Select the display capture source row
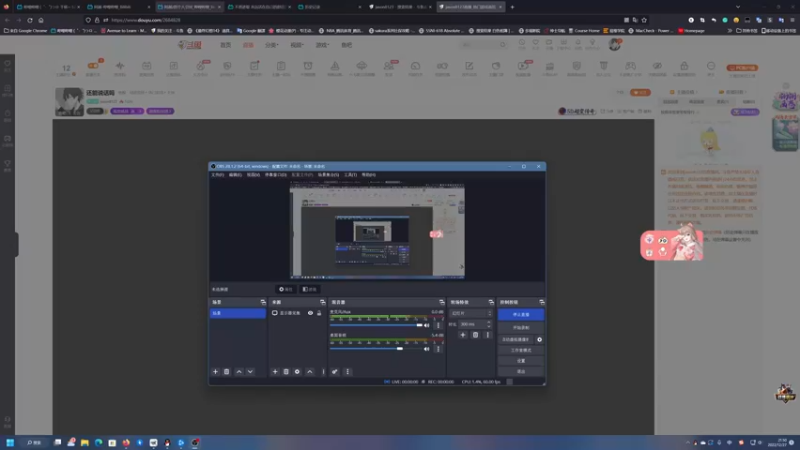800x450 pixels. pos(297,313)
